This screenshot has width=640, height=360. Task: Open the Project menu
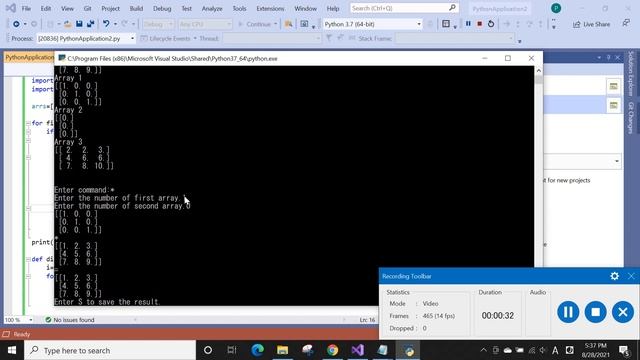[110, 8]
